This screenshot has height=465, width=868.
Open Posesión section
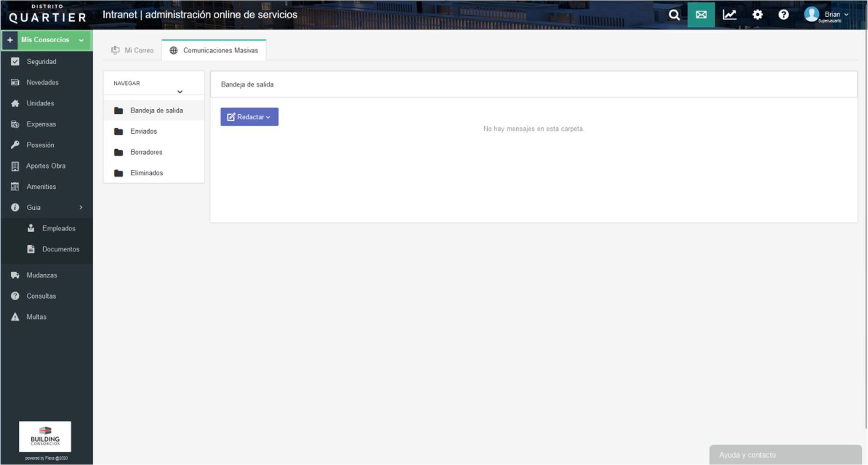(40, 145)
